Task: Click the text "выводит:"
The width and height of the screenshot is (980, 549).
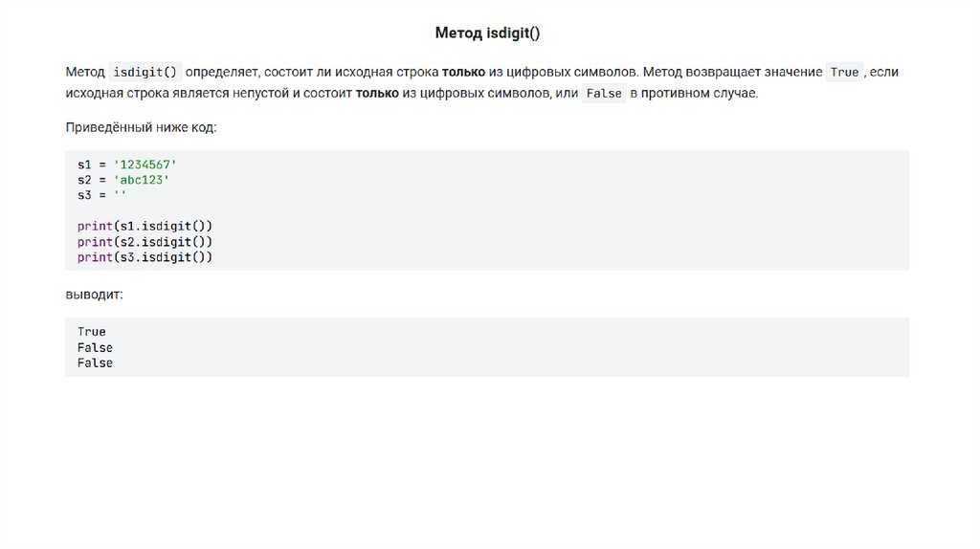Action: coord(94,295)
